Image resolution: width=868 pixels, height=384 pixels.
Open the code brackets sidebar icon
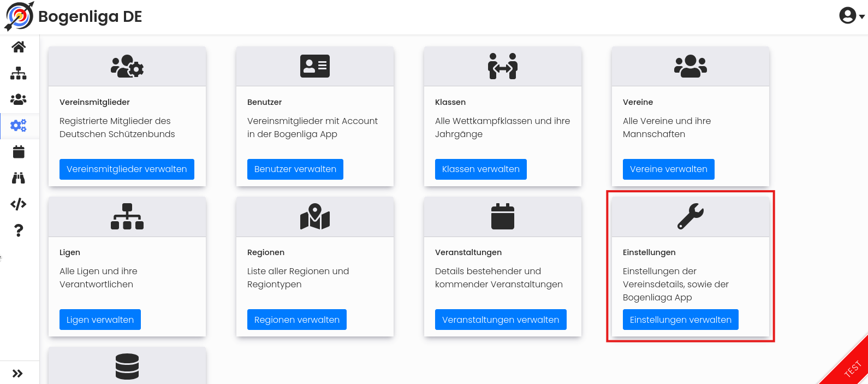click(19, 204)
